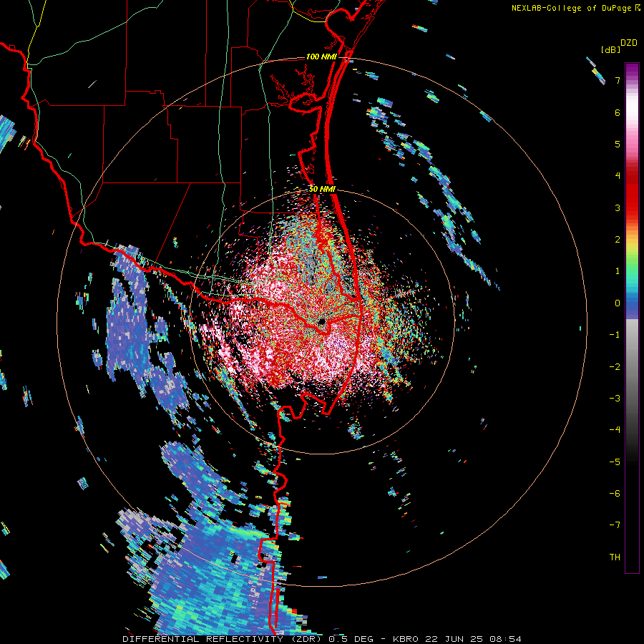Click the -7 value on the color scale
Image resolution: width=644 pixels, height=644 pixels.
point(615,525)
